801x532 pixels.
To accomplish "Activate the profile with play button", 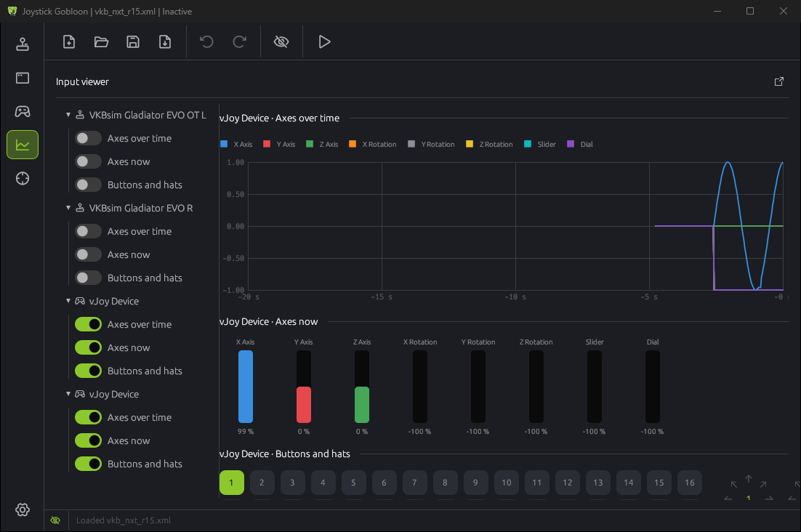I will coord(324,42).
